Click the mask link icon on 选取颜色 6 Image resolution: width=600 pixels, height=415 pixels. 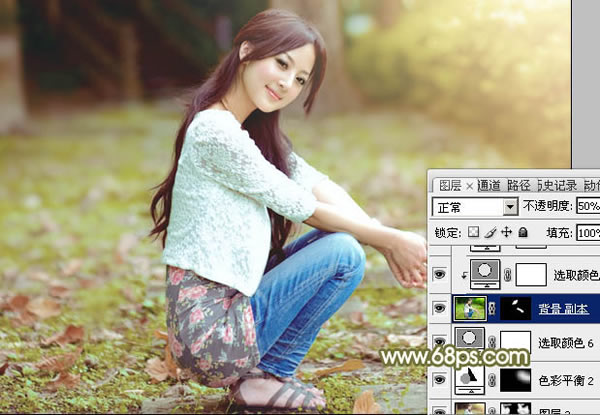click(x=492, y=342)
